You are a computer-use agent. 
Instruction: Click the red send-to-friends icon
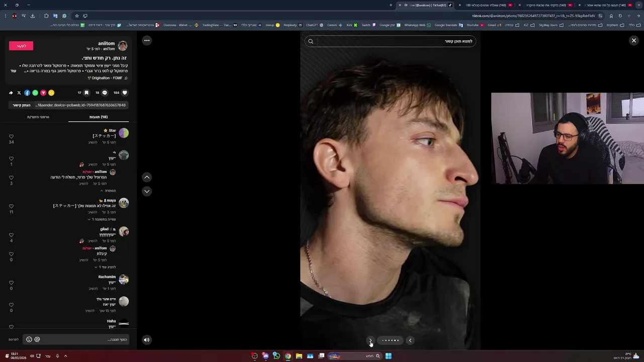(x=43, y=93)
